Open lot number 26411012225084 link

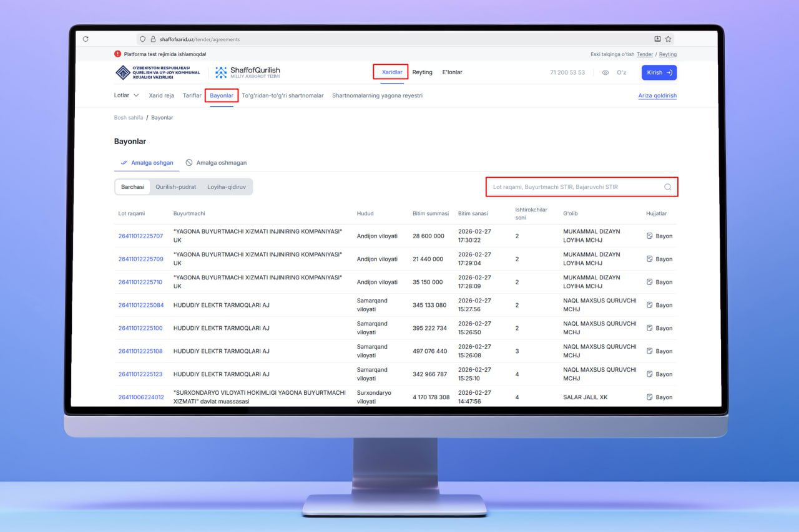(141, 306)
